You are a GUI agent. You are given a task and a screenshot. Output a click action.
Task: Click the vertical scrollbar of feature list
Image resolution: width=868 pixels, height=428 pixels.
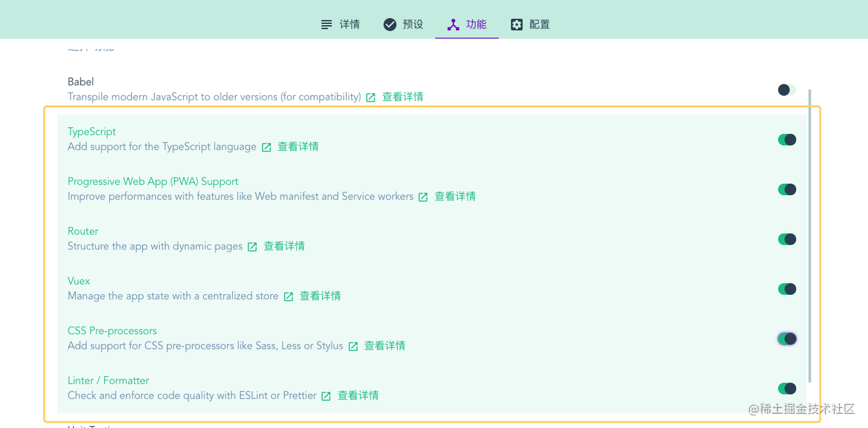(x=809, y=233)
